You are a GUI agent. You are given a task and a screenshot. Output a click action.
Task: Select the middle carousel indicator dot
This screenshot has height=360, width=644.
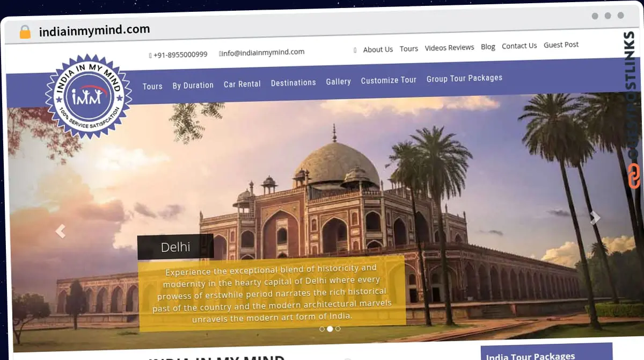click(x=330, y=329)
